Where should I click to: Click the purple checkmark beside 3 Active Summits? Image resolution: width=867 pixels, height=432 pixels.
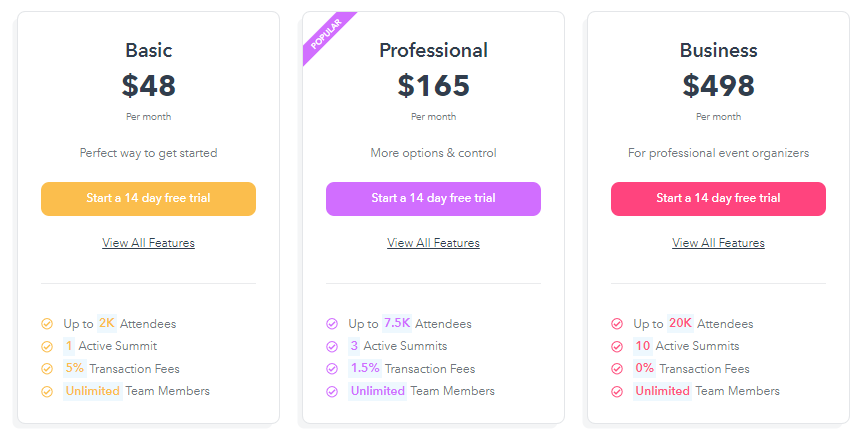pos(332,347)
